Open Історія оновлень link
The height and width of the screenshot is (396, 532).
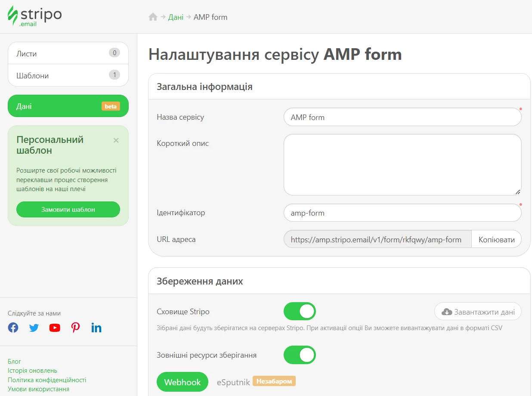[x=32, y=371]
